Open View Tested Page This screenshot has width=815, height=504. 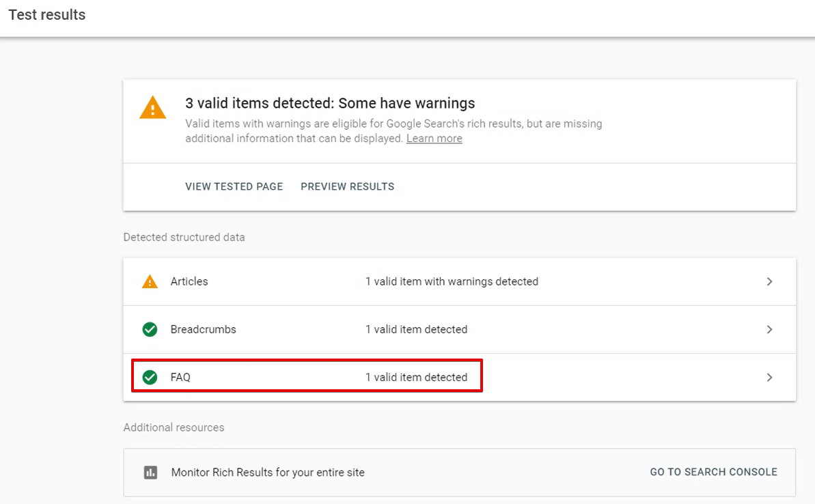pyautogui.click(x=234, y=186)
